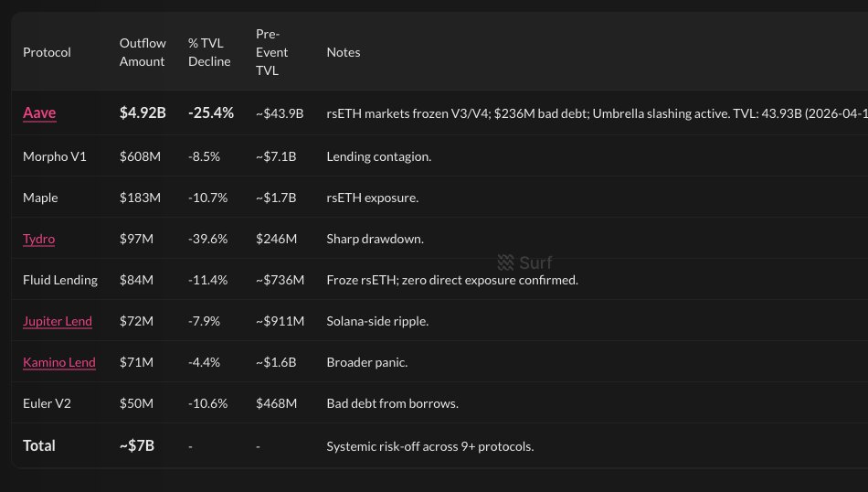The width and height of the screenshot is (868, 492).
Task: Click the Surf watermark logo icon
Action: click(505, 262)
